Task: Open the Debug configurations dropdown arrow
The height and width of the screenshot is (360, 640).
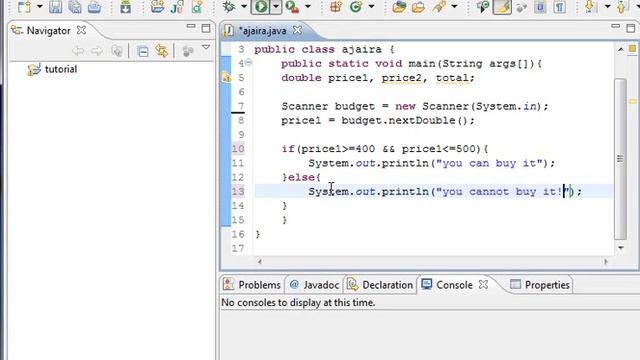Action: 244,7
